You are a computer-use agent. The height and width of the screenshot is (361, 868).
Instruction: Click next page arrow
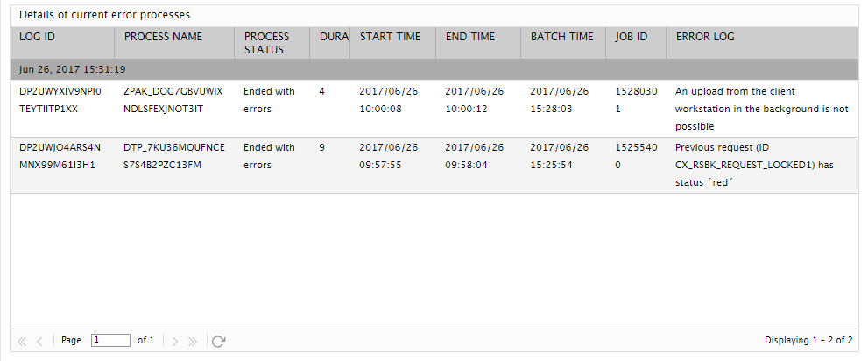click(175, 341)
